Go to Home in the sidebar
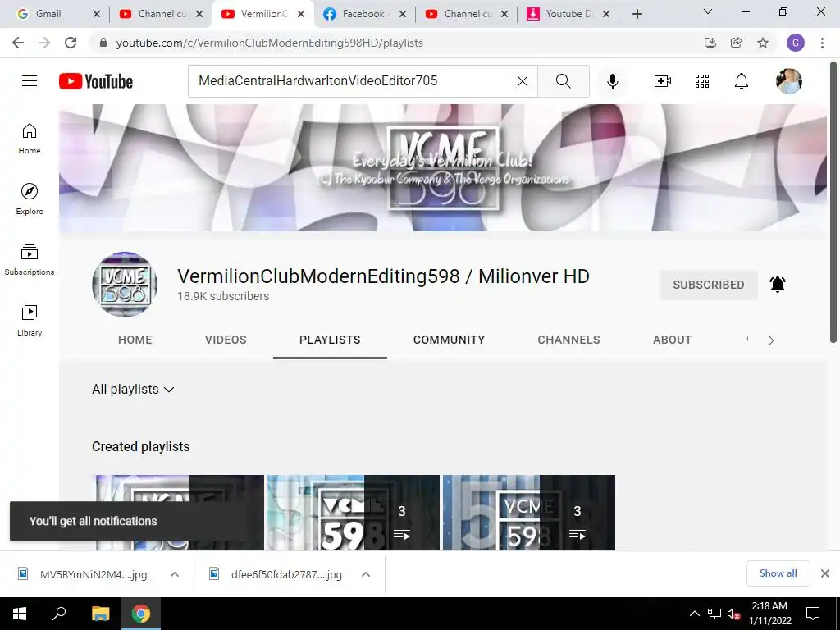 (30, 139)
